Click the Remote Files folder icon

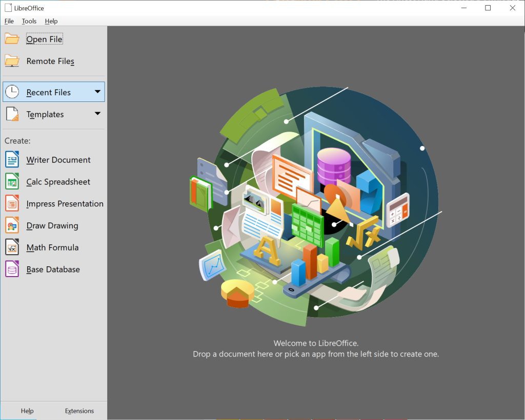[x=11, y=61]
